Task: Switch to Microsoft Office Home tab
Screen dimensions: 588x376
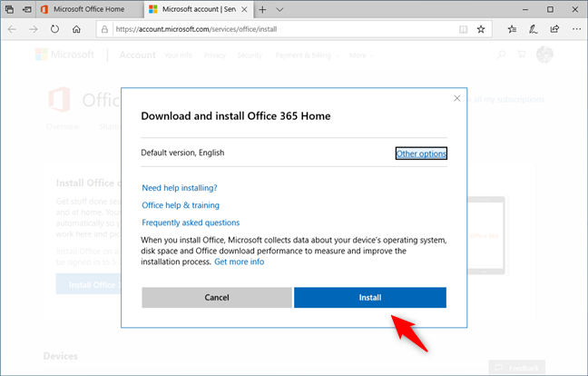Action: [89, 9]
